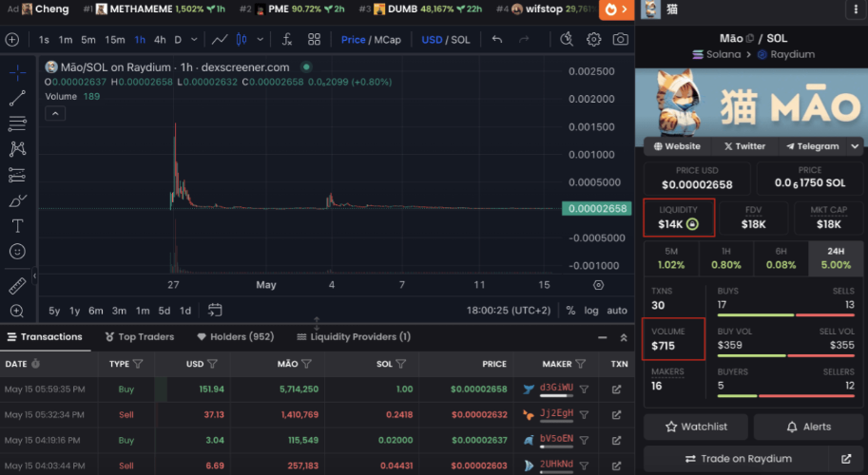Open the Fibonacci retracement tool

point(17,123)
